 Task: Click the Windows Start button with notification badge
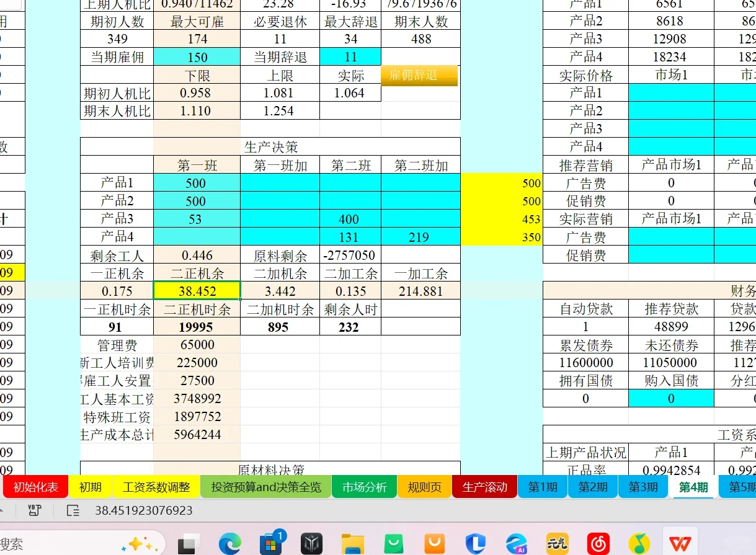click(271, 543)
